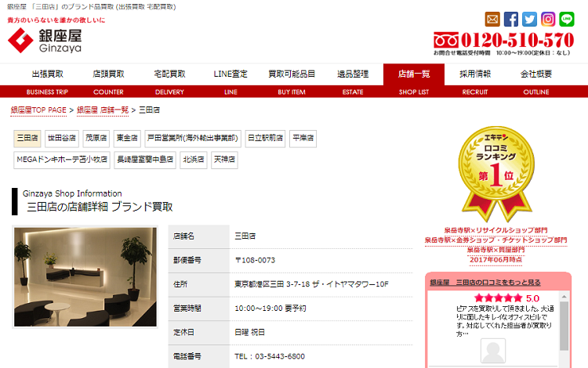This screenshot has height=368, width=588.
Task: Open the email contact icon
Action: tap(492, 19)
